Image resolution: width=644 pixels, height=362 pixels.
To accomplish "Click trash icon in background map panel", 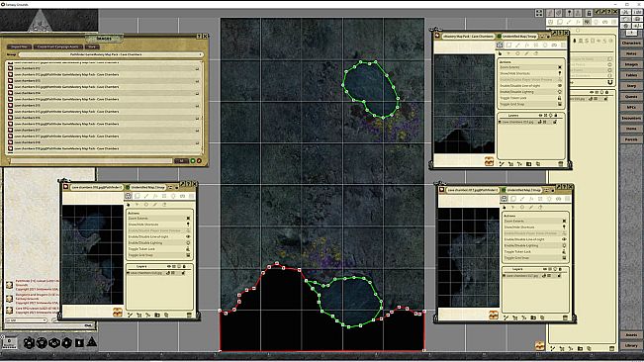I will pos(611,348).
